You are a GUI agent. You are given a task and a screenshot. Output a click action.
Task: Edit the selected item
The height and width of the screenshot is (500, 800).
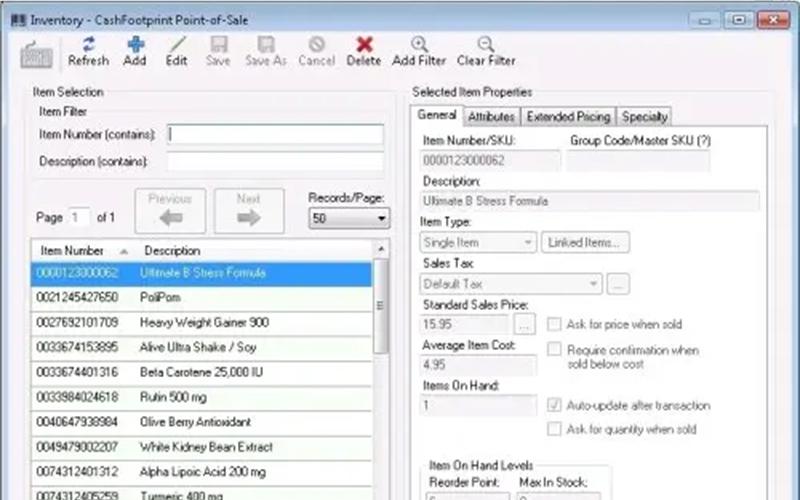click(176, 52)
